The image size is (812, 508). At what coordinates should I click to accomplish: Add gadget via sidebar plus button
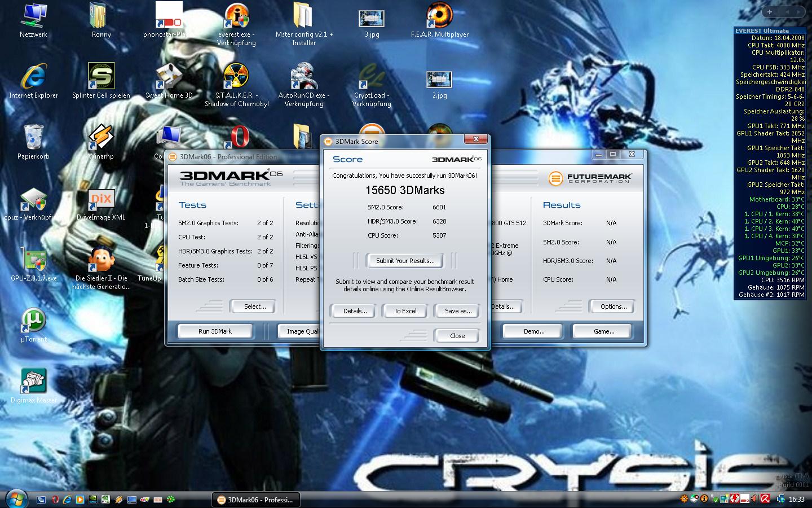point(769,11)
